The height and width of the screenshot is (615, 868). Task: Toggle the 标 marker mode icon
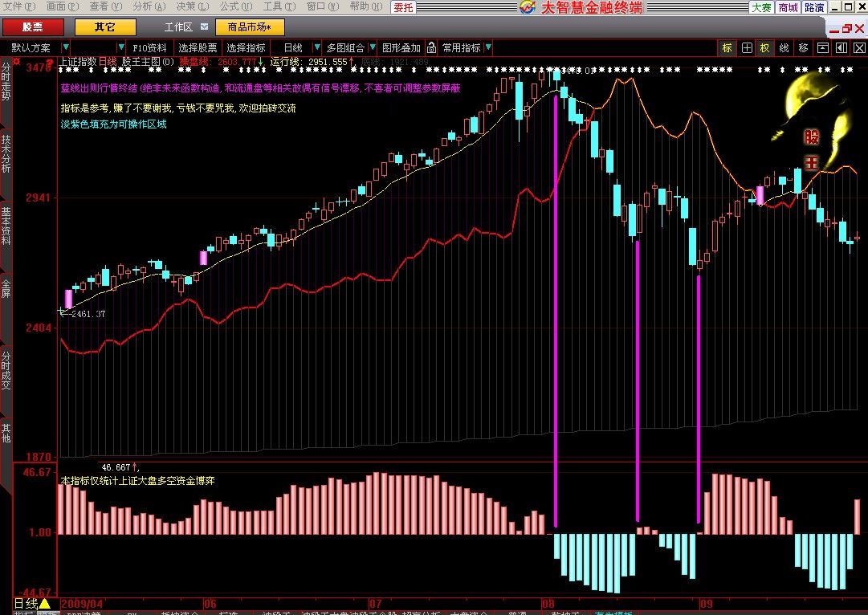(x=727, y=48)
